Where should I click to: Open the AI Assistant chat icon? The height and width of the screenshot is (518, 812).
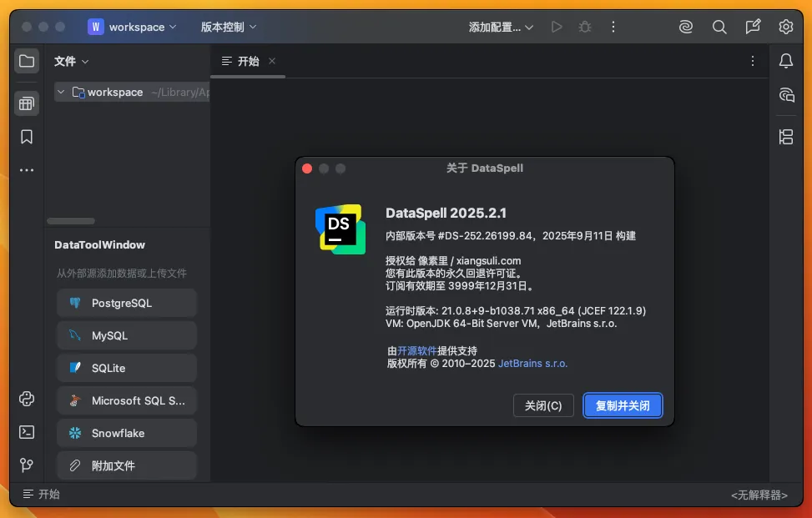click(786, 94)
